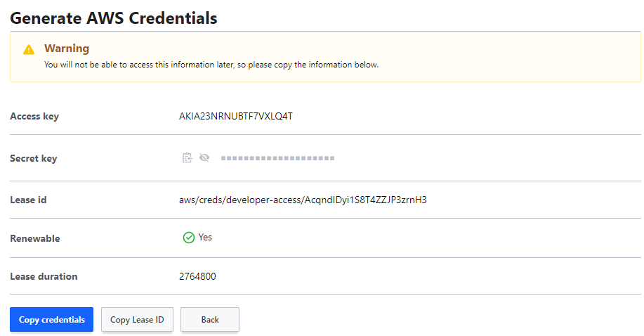Image resolution: width=644 pixels, height=336 pixels.
Task: Copy the secret key using clipboard icon
Action: click(x=188, y=157)
